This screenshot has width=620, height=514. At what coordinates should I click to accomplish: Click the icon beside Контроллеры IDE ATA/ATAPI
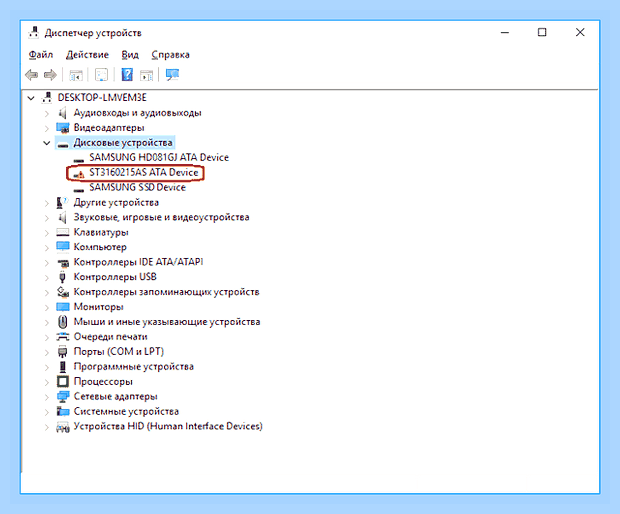coord(63,263)
